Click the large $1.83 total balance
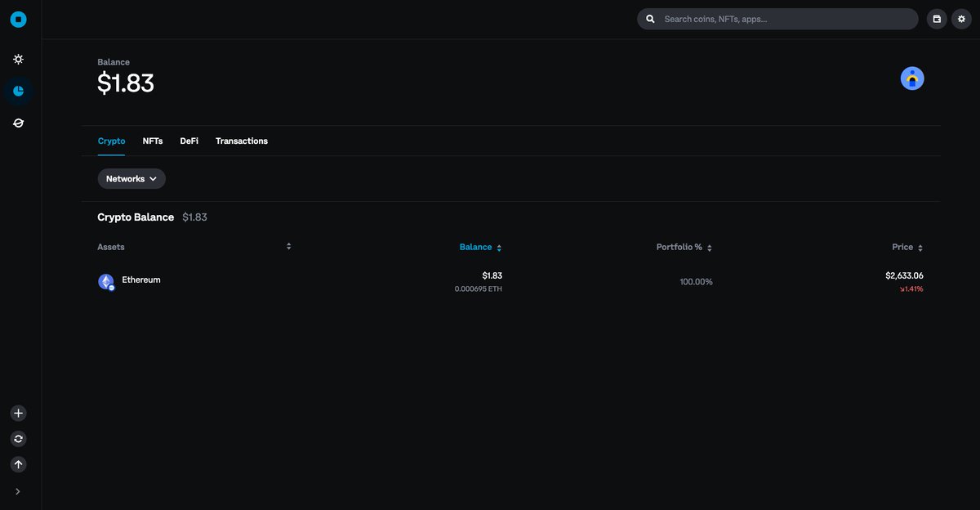Viewport: 980px width, 510px height. click(x=126, y=83)
